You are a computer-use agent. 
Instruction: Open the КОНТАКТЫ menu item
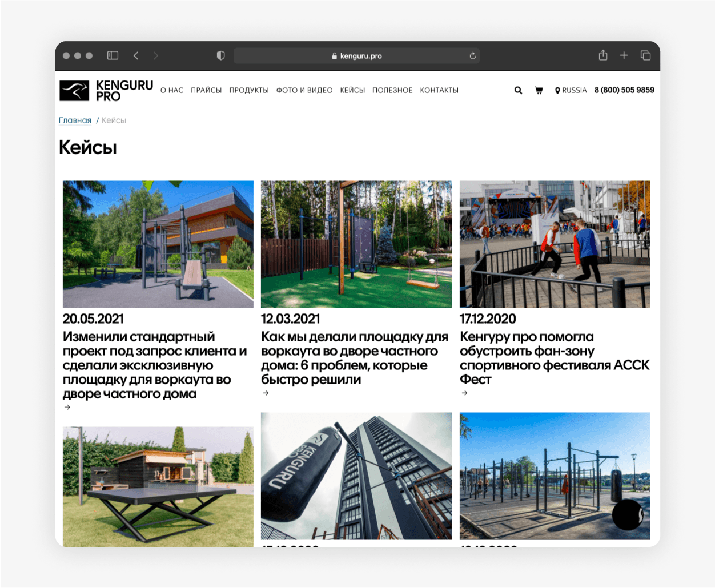(x=439, y=90)
